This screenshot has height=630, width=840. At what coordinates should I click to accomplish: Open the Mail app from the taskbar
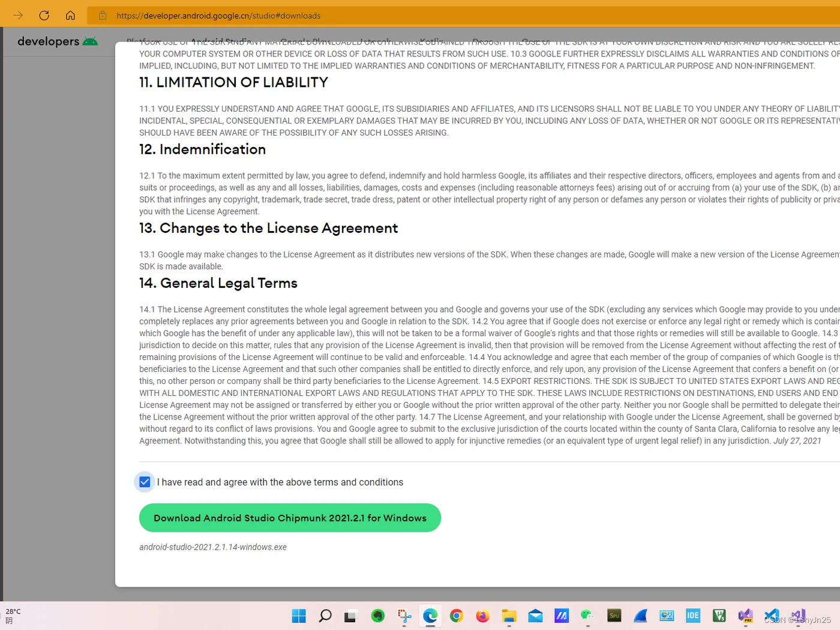[535, 616]
